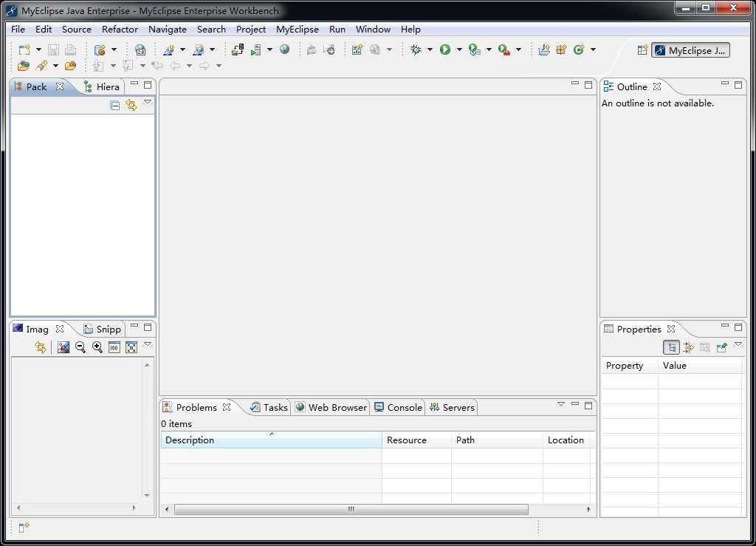Click the Location column header
756x546 pixels.
coord(567,440)
